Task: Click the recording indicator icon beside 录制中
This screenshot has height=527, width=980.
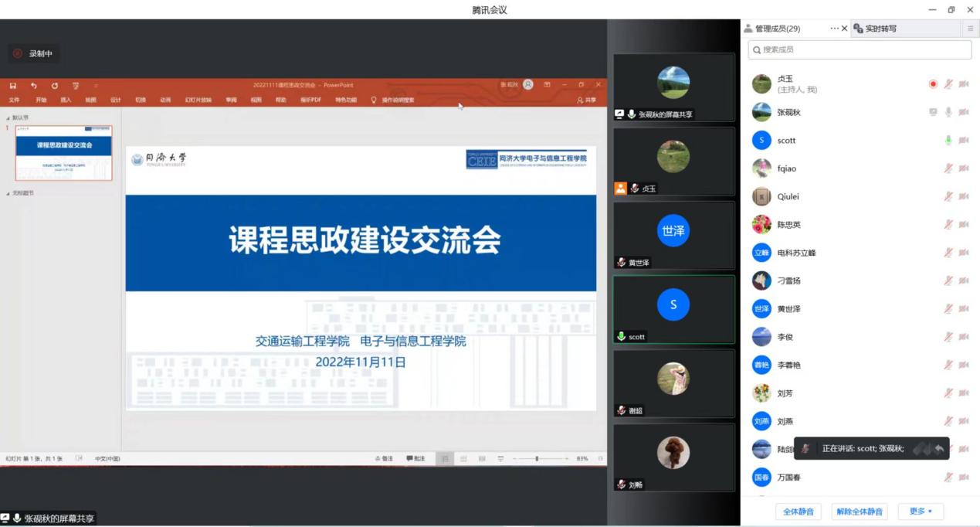Action: pyautogui.click(x=18, y=53)
